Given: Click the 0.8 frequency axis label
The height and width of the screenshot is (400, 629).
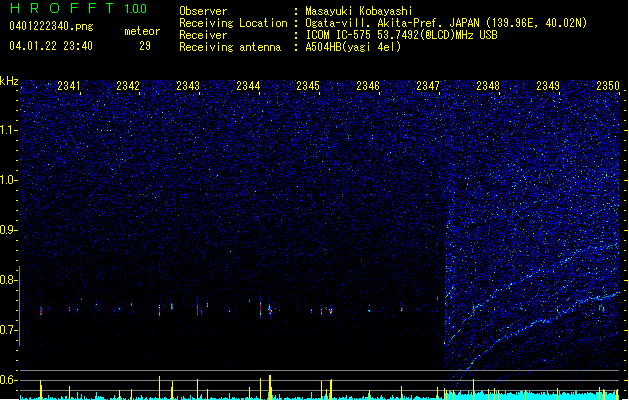Looking at the screenshot, I should tap(9, 280).
